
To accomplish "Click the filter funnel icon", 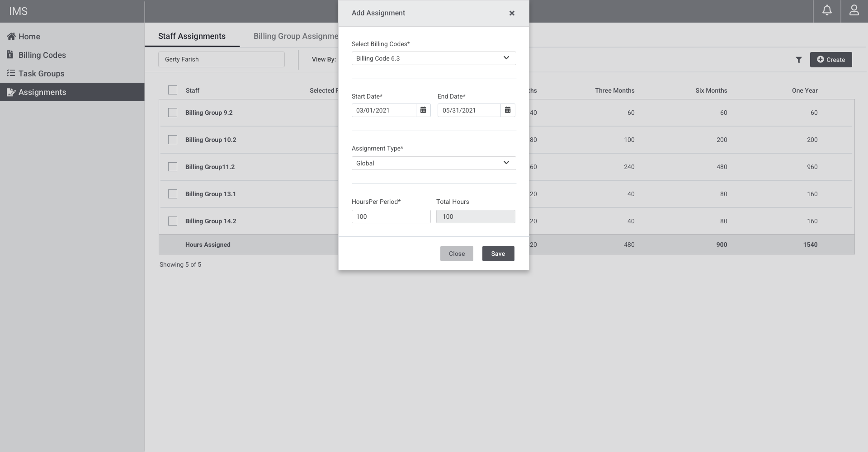I will (x=799, y=60).
